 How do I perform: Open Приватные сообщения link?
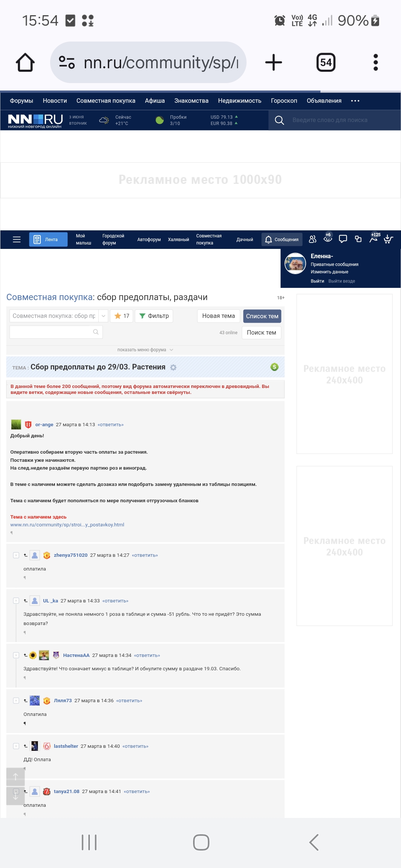[335, 264]
